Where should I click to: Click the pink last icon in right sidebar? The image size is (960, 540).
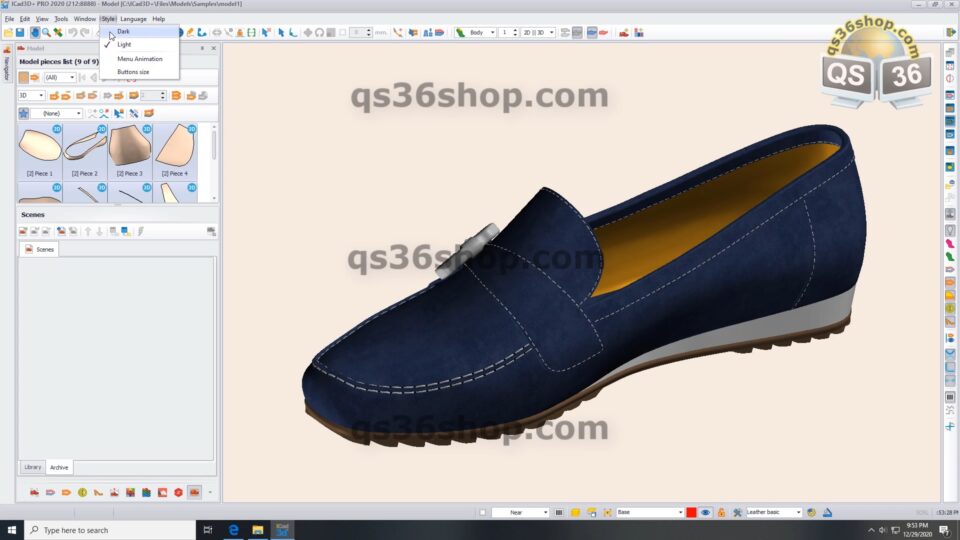(950, 244)
